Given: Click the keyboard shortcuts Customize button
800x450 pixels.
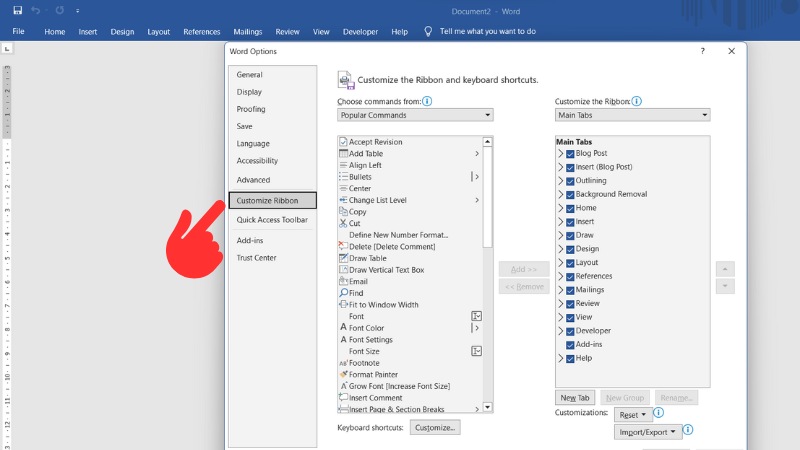Looking at the screenshot, I should 435,428.
